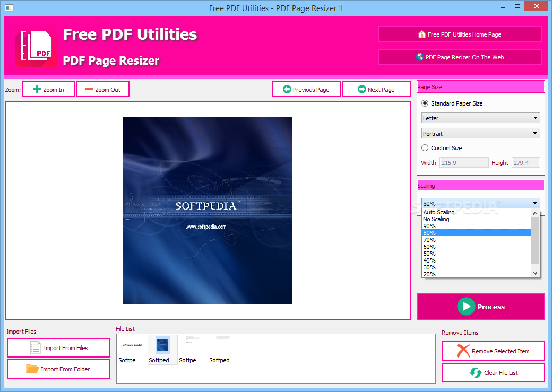Pick 90% scaling option
This screenshot has width=552, height=392.
coord(476,226)
